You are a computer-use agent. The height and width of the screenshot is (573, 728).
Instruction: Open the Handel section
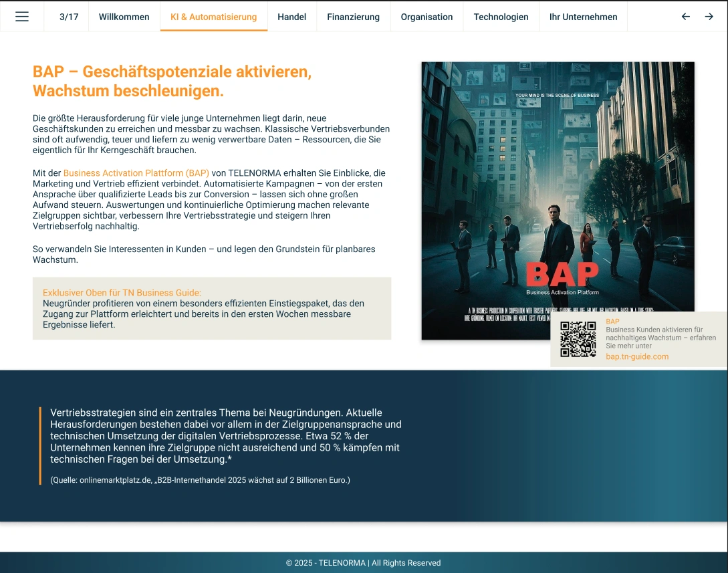292,17
